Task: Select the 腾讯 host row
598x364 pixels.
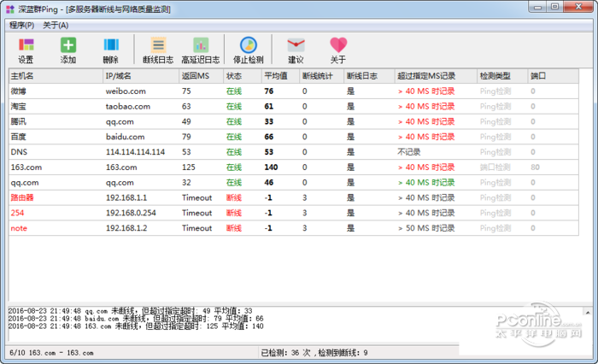Action: click(x=294, y=121)
